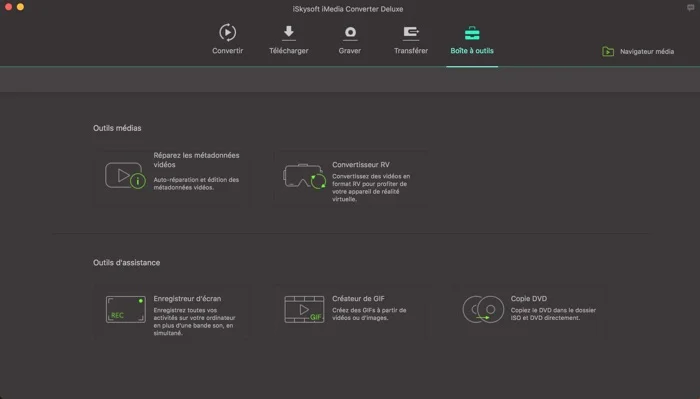Open the Télécharger download icon
Image resolution: width=700 pixels, height=399 pixels.
(289, 33)
